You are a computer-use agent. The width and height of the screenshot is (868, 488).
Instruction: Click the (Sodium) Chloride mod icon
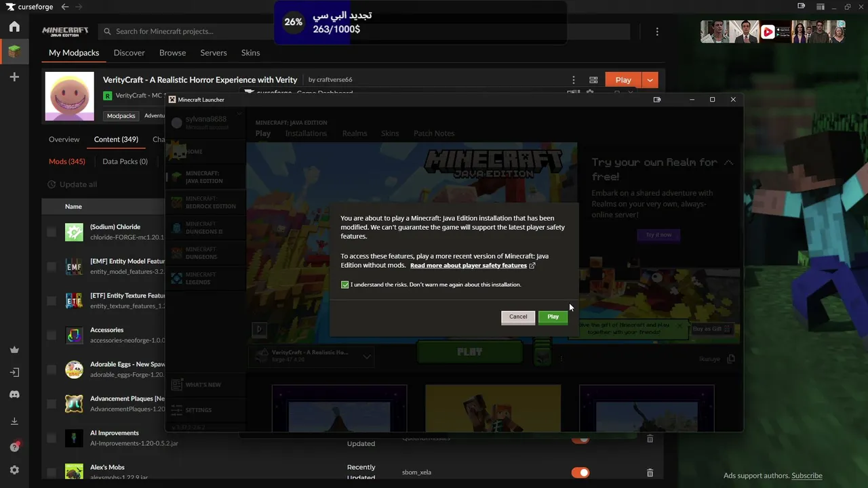point(74,232)
